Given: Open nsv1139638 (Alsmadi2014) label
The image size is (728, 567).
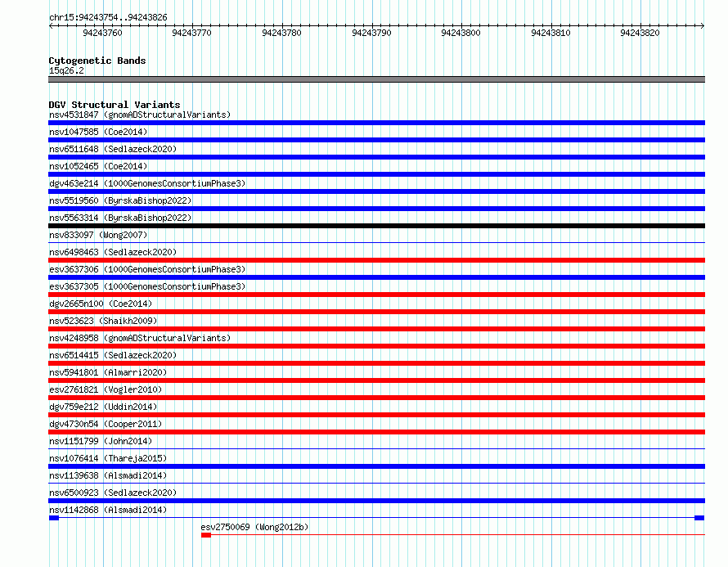Looking at the screenshot, I should 108,475.
